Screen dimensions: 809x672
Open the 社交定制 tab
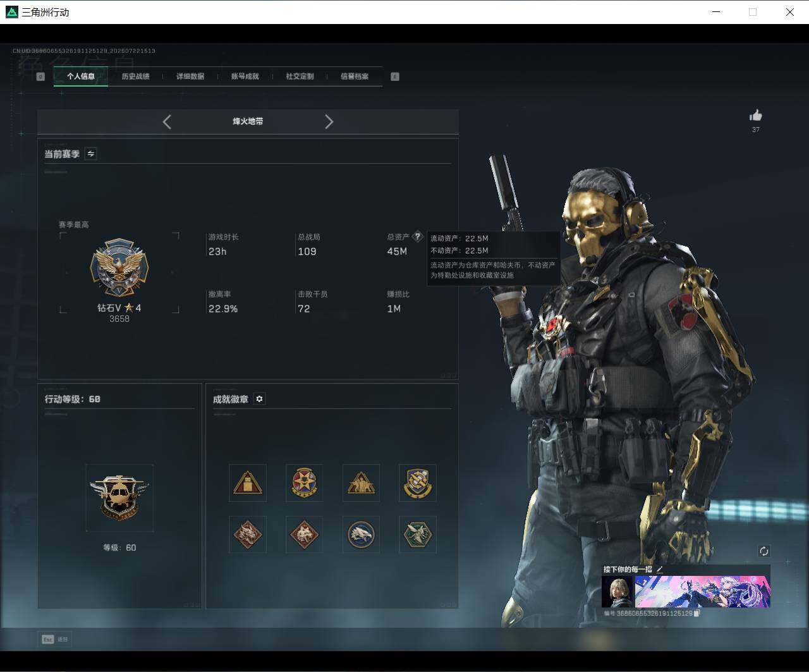tap(300, 76)
